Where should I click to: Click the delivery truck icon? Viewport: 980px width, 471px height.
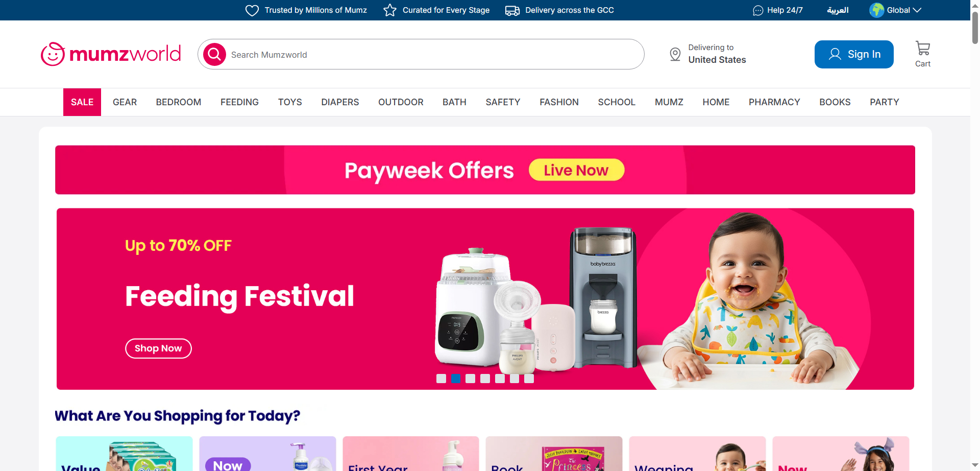512,10
